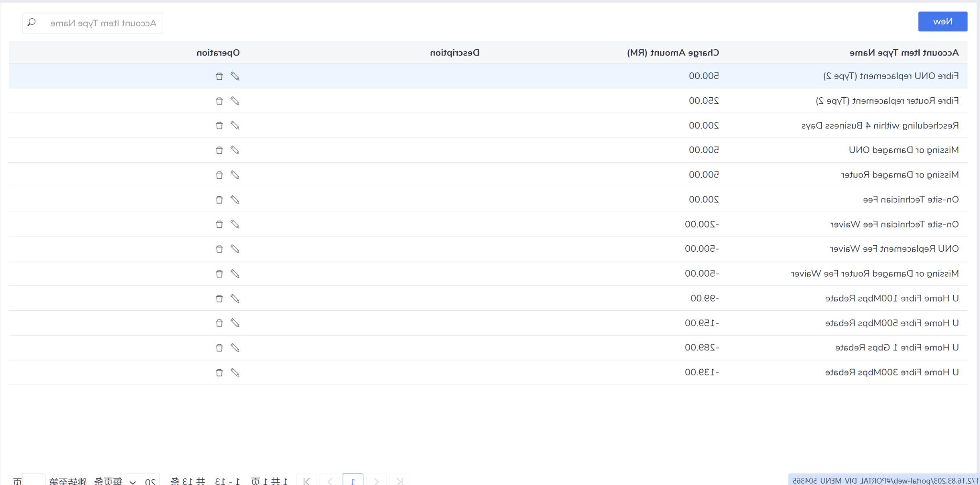Delete Rescheduling within 4 Business Days entry
980x485 pixels.
[219, 125]
